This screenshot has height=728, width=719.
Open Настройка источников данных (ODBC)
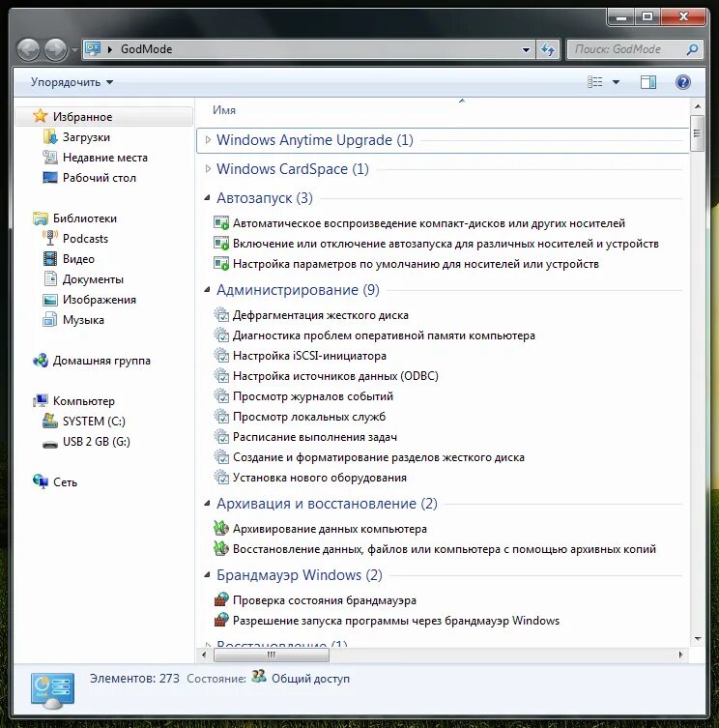pyautogui.click(x=335, y=376)
